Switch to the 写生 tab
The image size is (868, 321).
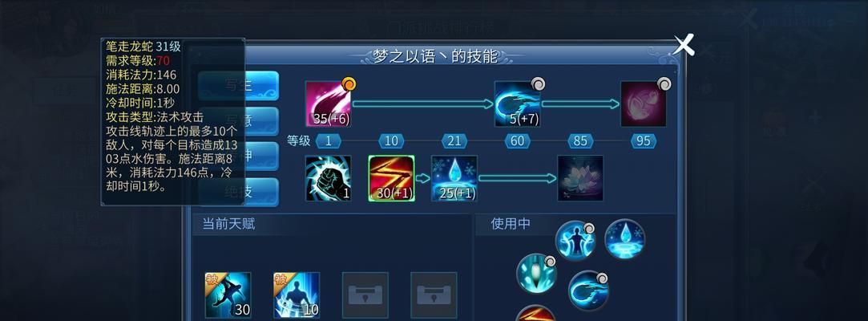[239, 85]
